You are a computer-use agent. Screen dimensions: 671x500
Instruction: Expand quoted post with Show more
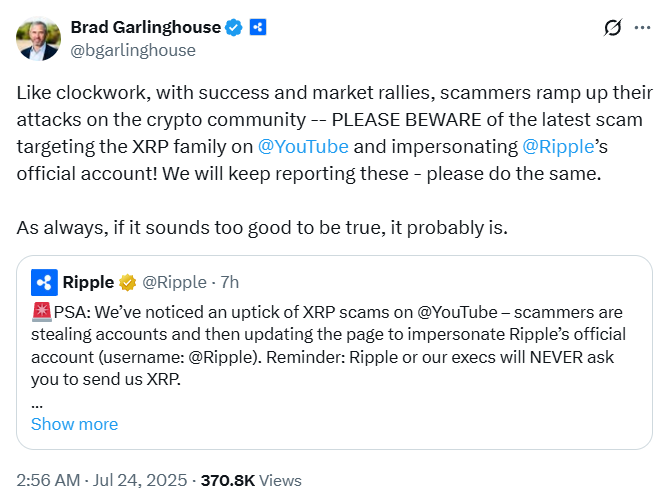(x=74, y=424)
